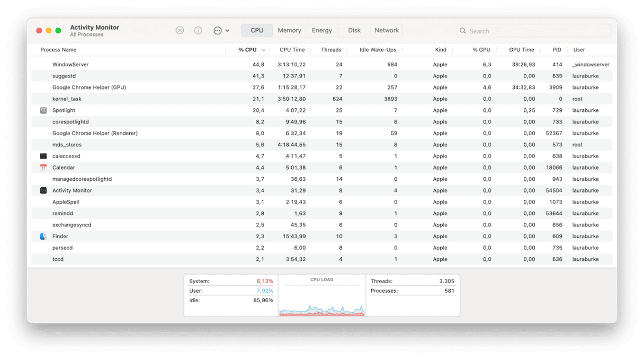Click the search magnifier icon
The height and width of the screenshot is (359, 644).
(x=463, y=31)
